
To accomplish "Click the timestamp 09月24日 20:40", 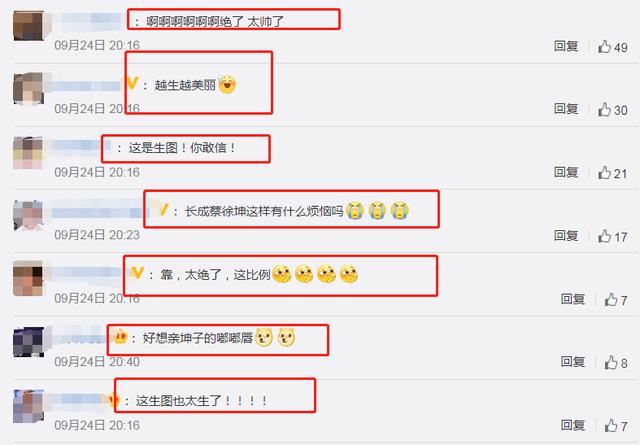I will pyautogui.click(x=97, y=362).
